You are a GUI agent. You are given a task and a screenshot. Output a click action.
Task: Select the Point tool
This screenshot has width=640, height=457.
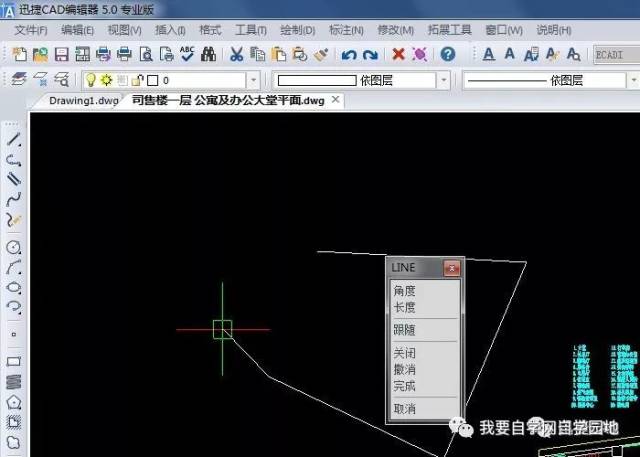click(13, 334)
